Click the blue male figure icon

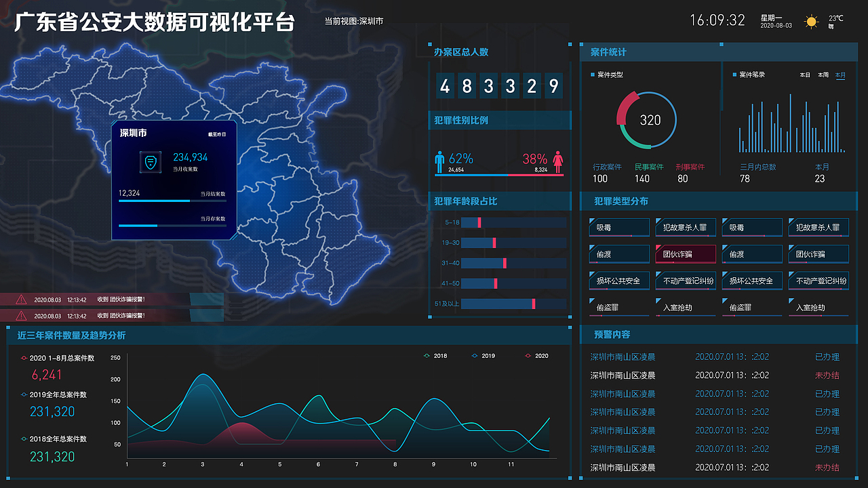coord(439,162)
